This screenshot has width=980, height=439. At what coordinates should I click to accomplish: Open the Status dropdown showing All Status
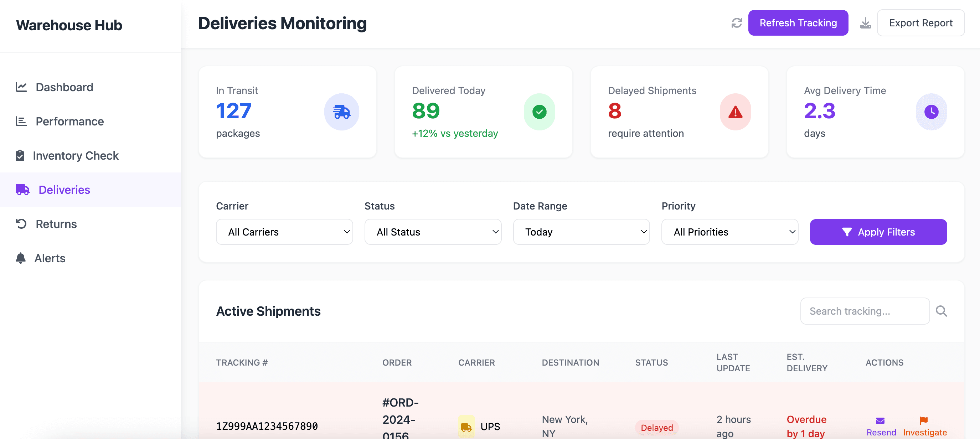[x=433, y=232]
